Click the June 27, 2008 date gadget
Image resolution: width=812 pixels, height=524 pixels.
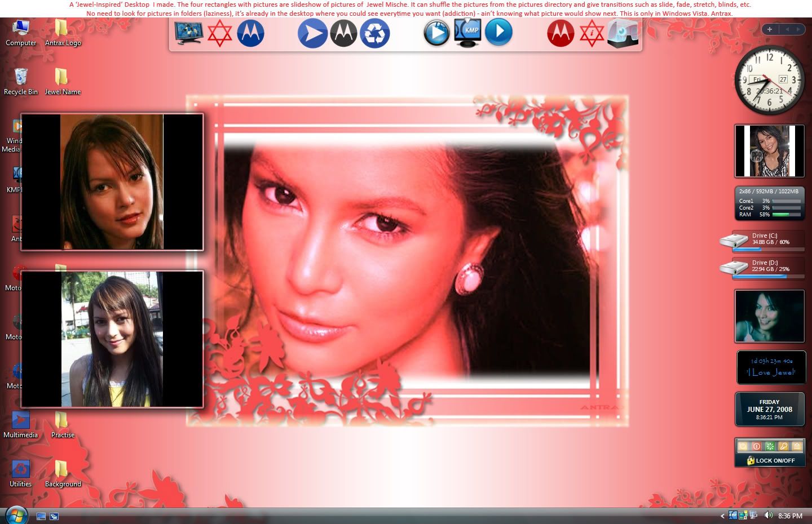tap(769, 409)
